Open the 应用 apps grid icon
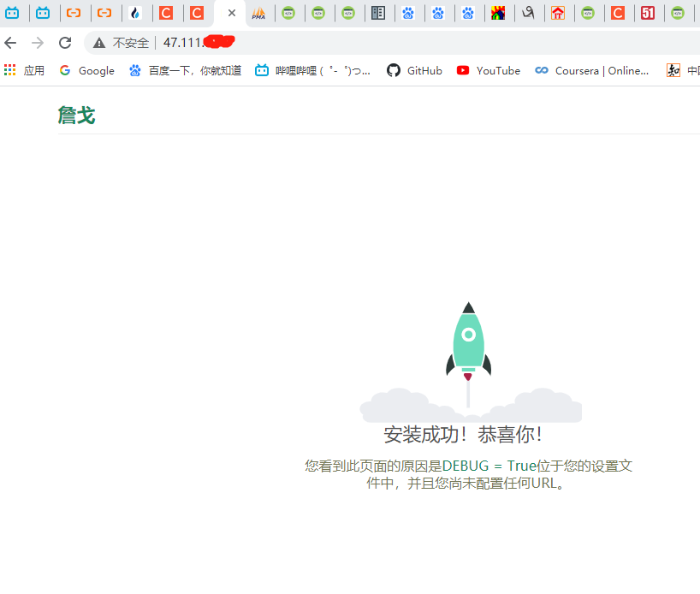The image size is (700, 594). [x=9, y=70]
